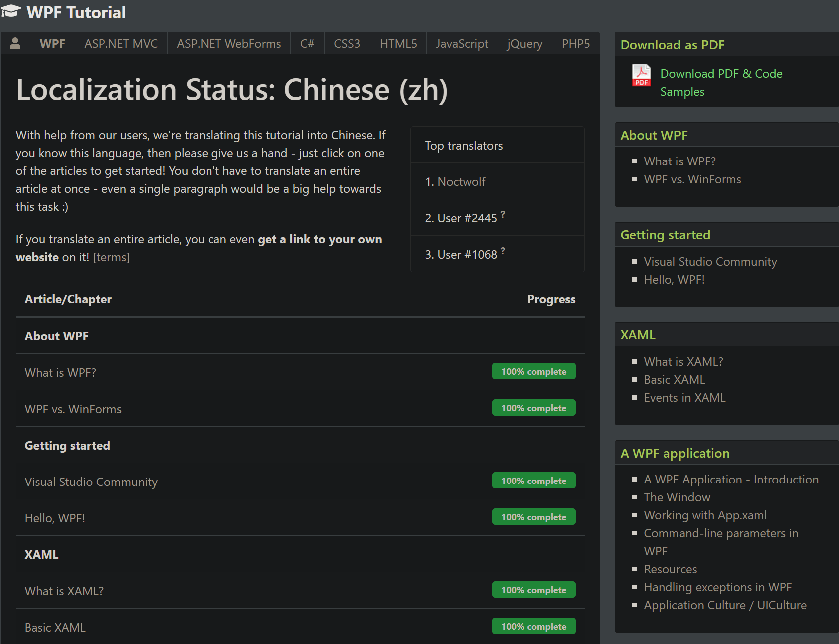Open 'Visual Studio Community' in sidebar
Viewport: 839px width, 644px height.
coord(710,262)
